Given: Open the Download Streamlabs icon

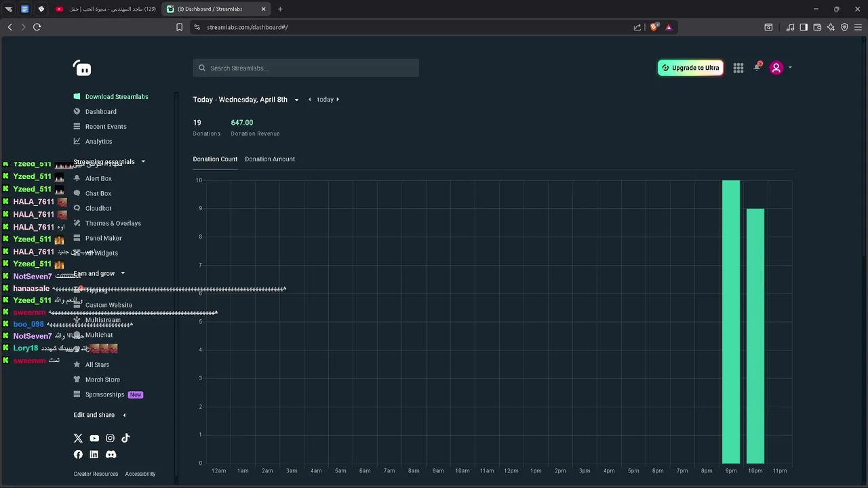Looking at the screenshot, I should click(77, 96).
